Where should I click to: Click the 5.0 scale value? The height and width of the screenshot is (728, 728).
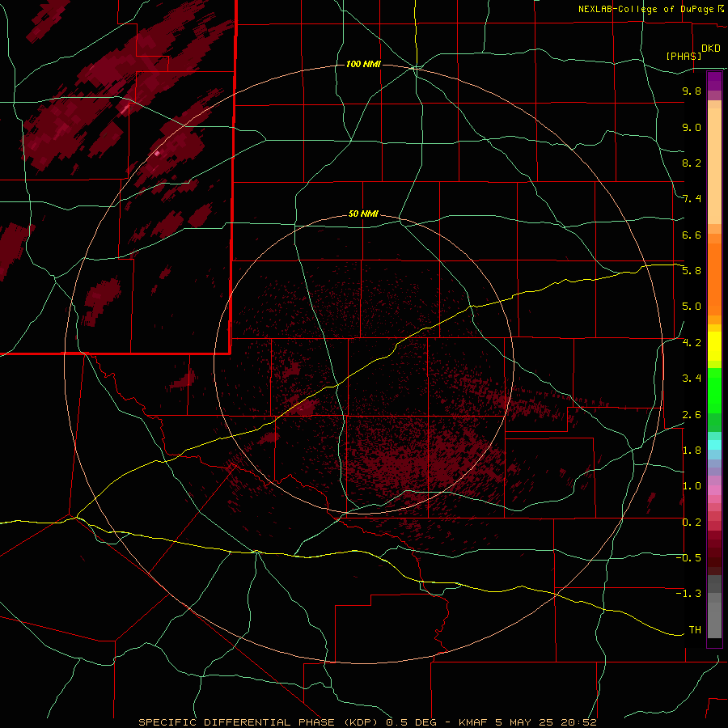tap(692, 307)
